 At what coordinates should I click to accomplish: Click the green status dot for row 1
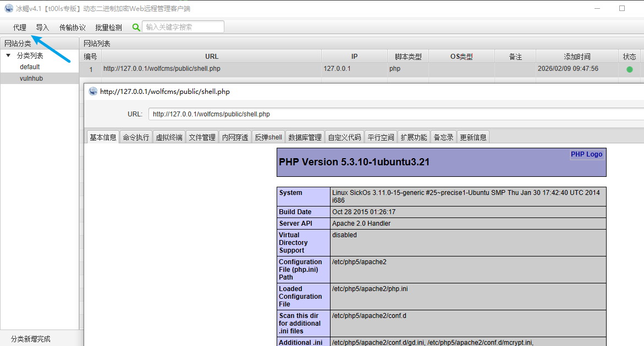pos(630,69)
